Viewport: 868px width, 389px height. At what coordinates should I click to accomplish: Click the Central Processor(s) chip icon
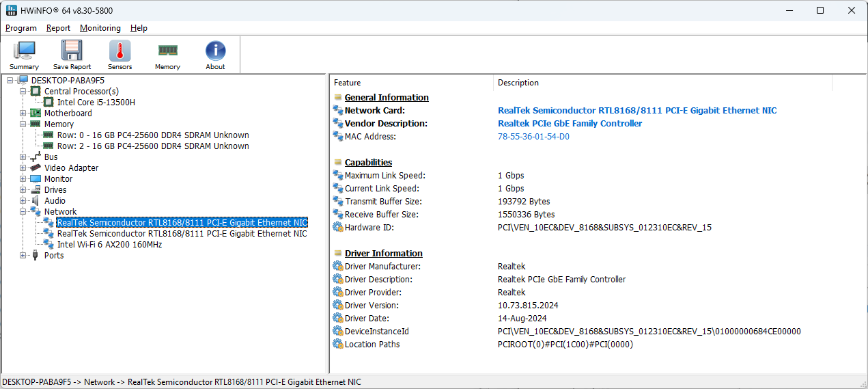pos(36,91)
